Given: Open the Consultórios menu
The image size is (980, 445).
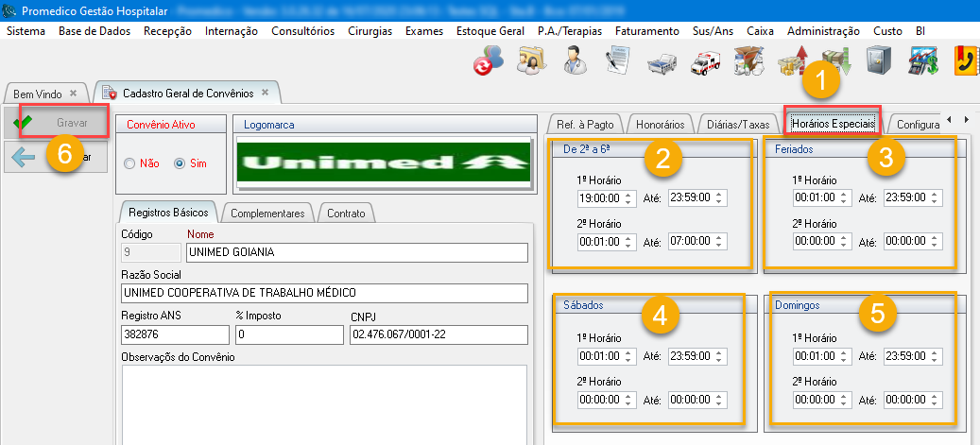Looking at the screenshot, I should coord(302,31).
